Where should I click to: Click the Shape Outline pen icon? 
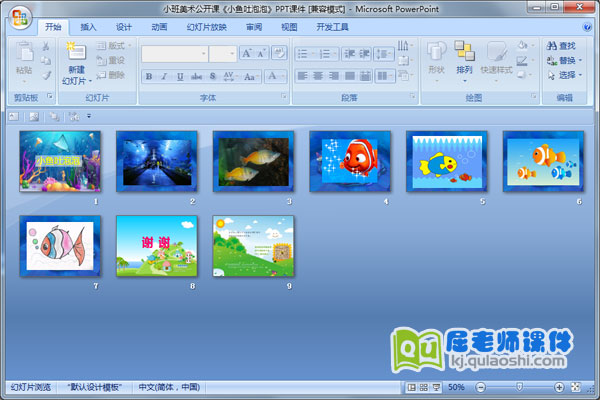524,60
